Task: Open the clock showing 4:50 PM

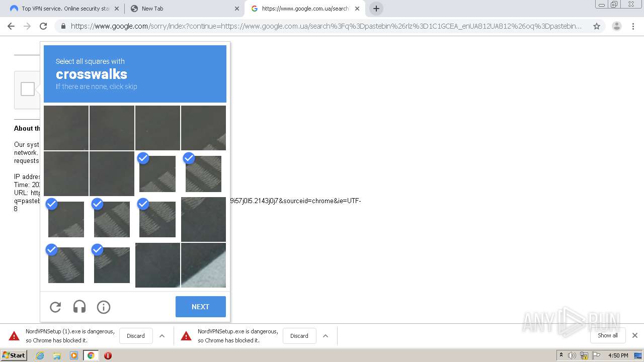Action: pos(618,355)
